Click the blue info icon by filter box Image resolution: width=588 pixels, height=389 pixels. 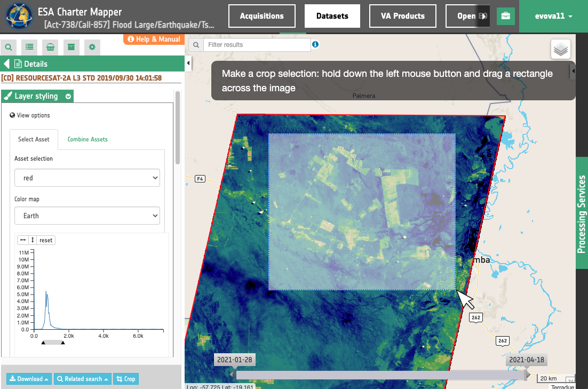pos(315,44)
